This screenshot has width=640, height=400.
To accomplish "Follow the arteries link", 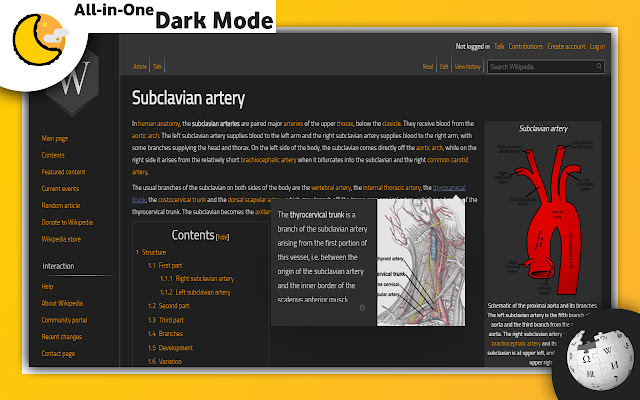I will coord(293,123).
